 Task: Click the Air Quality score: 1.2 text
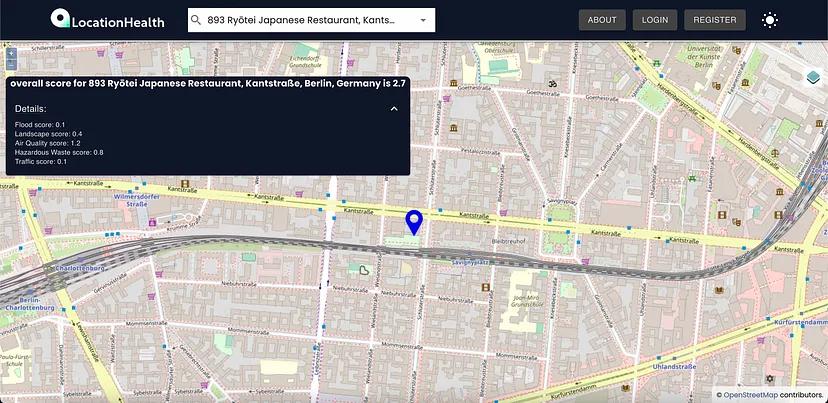[48, 143]
